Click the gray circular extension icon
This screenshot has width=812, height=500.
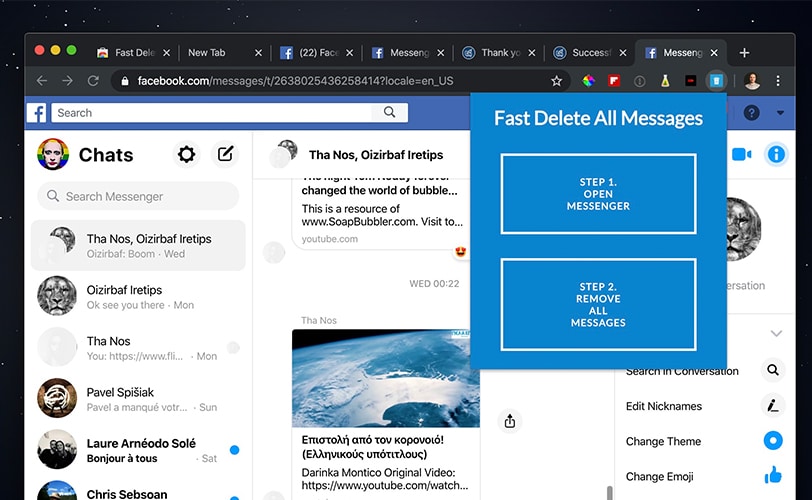pos(640,81)
